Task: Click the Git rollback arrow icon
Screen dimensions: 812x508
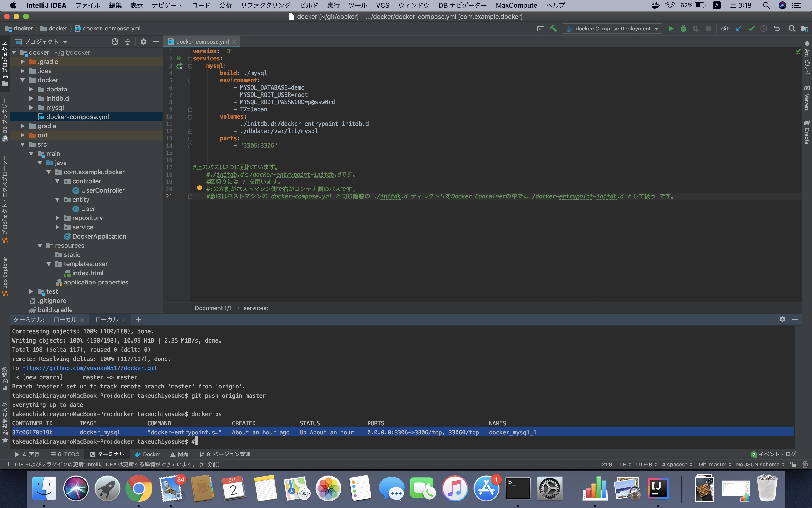Action: pyautogui.click(x=776, y=29)
